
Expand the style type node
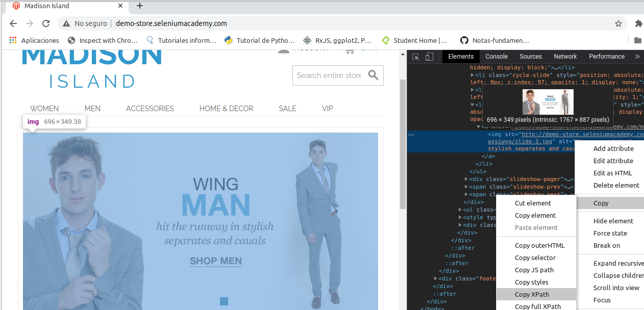pyautogui.click(x=460, y=217)
